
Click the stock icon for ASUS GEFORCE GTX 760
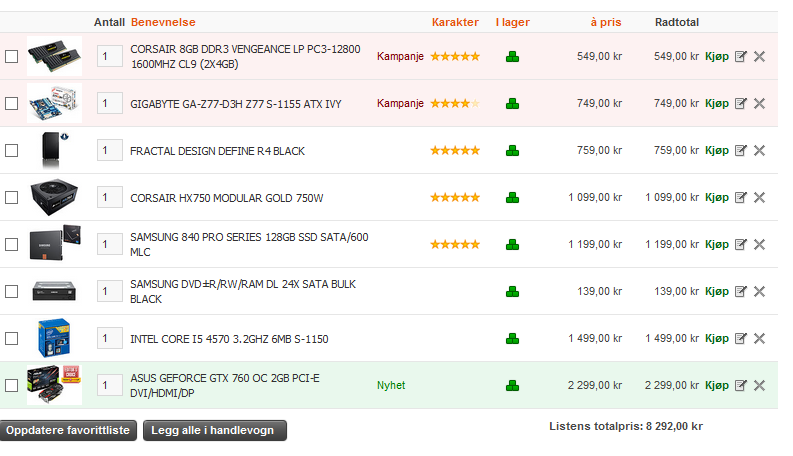[512, 386]
